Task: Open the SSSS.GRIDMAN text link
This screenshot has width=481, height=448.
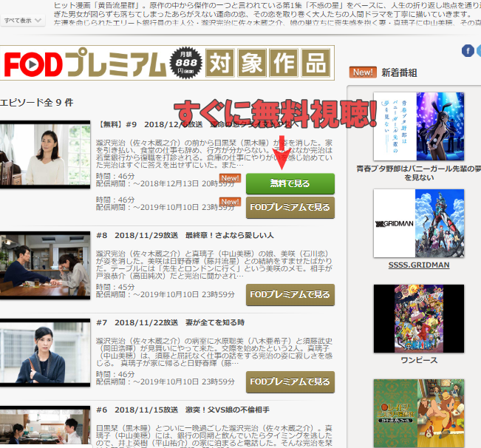Action: (x=419, y=265)
